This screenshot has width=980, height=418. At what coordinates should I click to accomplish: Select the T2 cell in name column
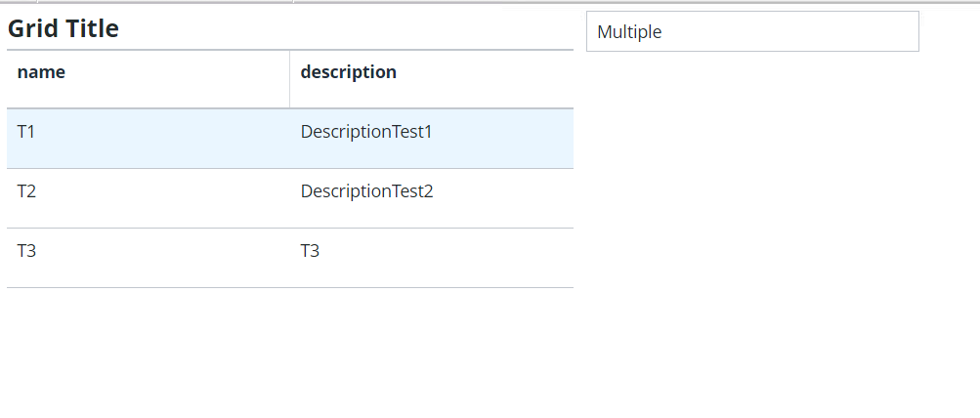pos(26,191)
